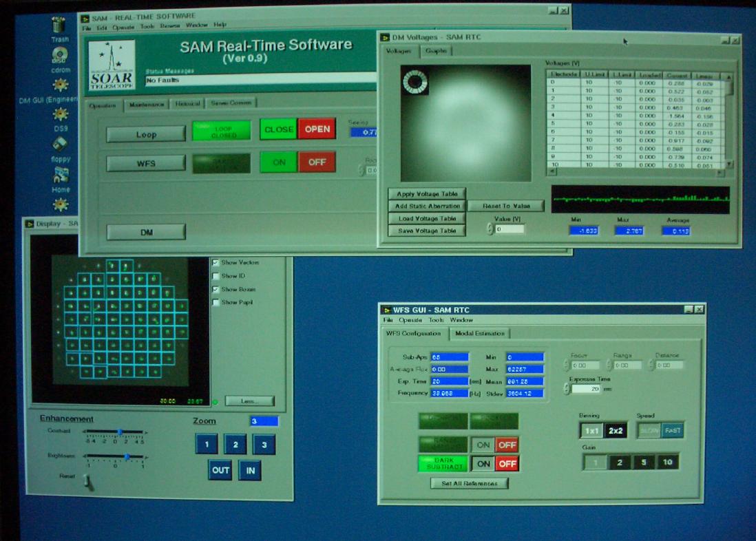Click Set All References
The width and height of the screenshot is (756, 541).
[470, 483]
